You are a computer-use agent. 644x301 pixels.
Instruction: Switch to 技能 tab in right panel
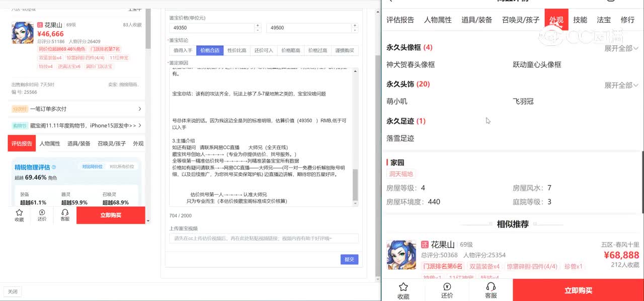580,20
